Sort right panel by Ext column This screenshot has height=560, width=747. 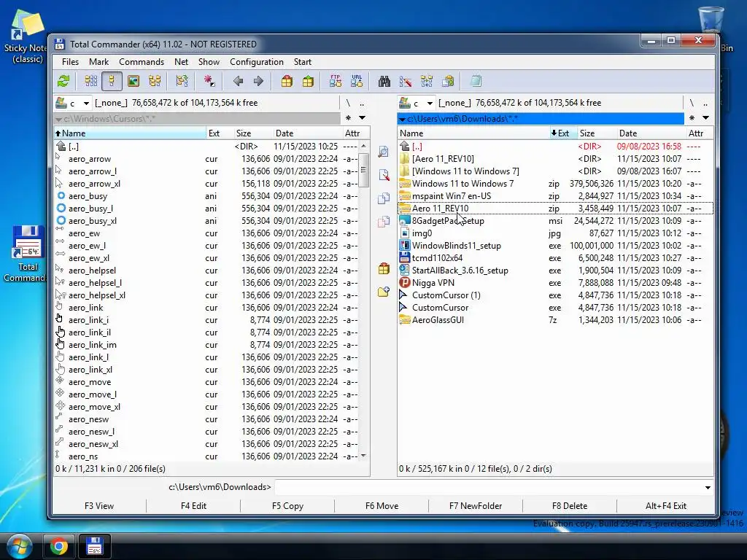tap(563, 133)
